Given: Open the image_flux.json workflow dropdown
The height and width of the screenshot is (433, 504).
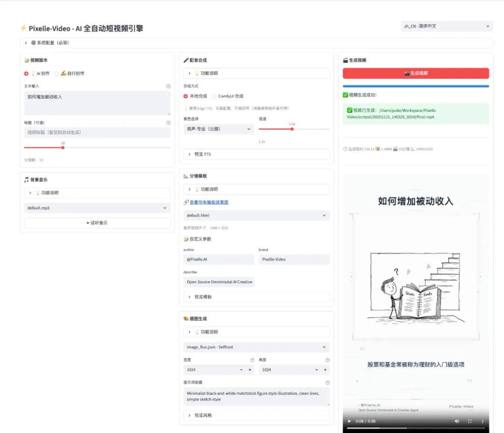Looking at the screenshot, I should coord(257,347).
